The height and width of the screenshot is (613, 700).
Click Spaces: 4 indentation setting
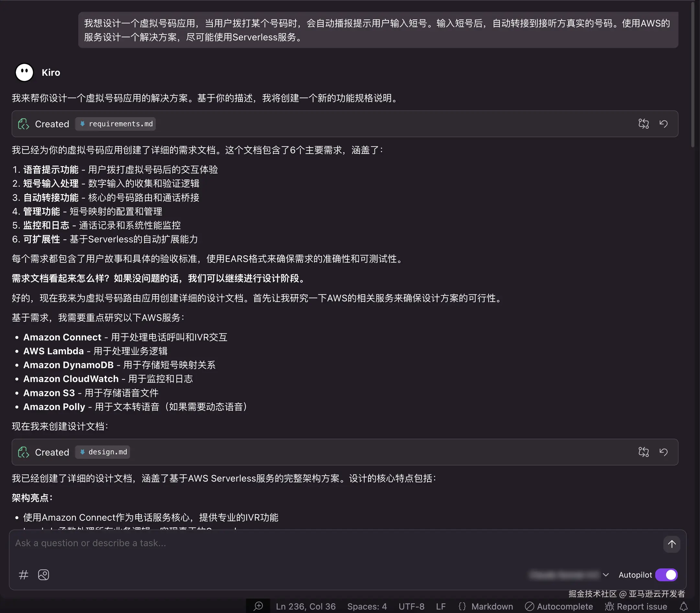click(367, 606)
